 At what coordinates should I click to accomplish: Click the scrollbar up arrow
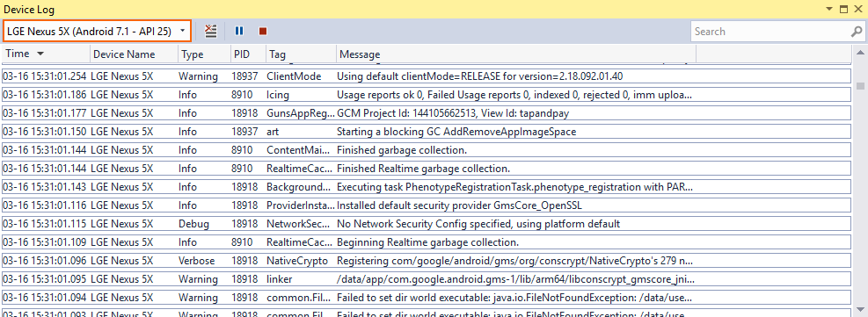(861, 53)
